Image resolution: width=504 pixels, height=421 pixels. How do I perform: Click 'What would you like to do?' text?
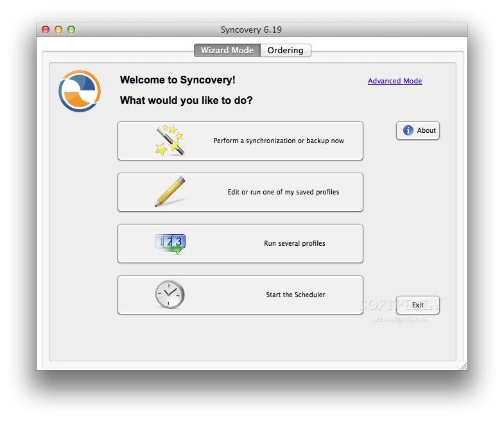[186, 100]
